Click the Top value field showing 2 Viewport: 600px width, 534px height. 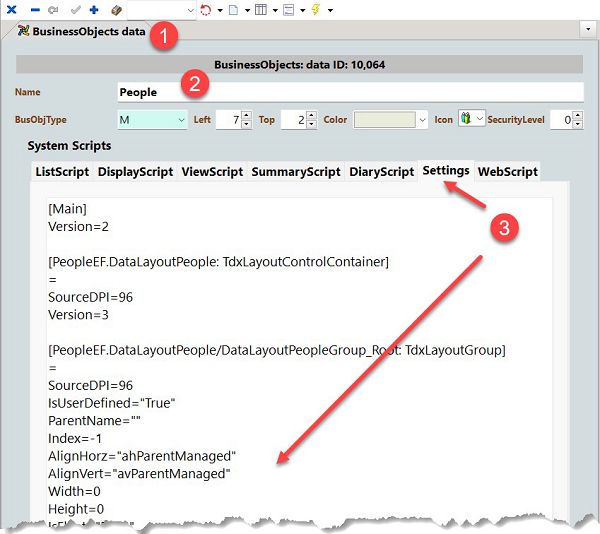pos(294,120)
